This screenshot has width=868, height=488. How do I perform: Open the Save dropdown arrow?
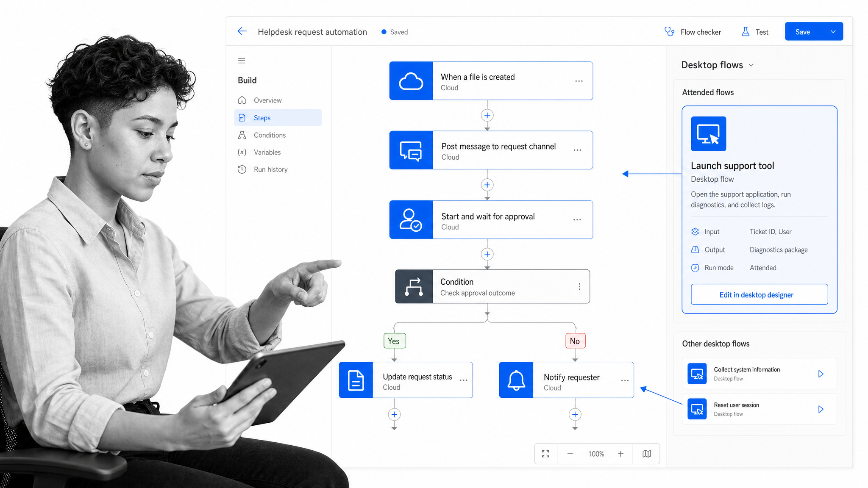point(833,32)
